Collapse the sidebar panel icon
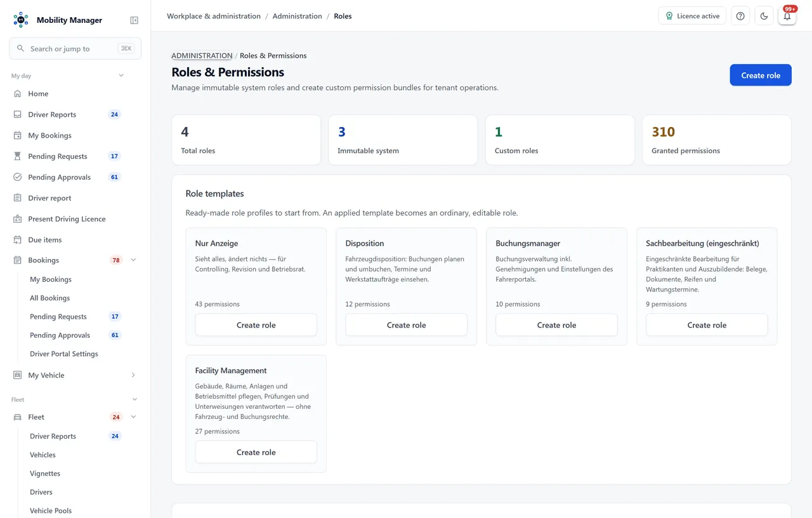This screenshot has width=812, height=518. 134,20
